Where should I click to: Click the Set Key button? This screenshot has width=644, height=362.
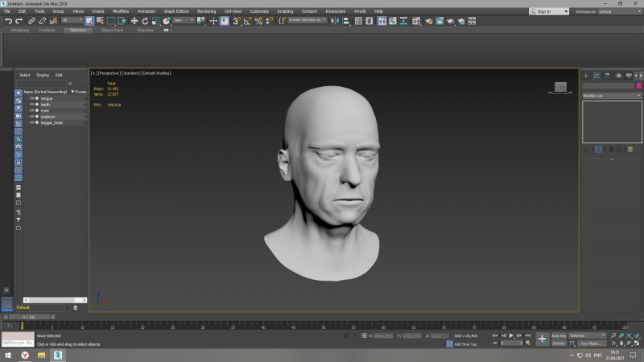[559, 343]
